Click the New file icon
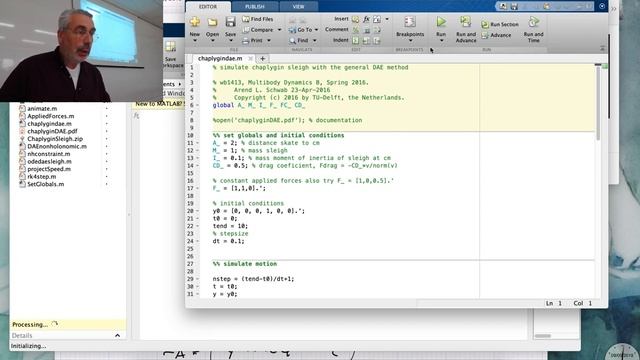Viewport: 640px width, 360px height. click(195, 22)
